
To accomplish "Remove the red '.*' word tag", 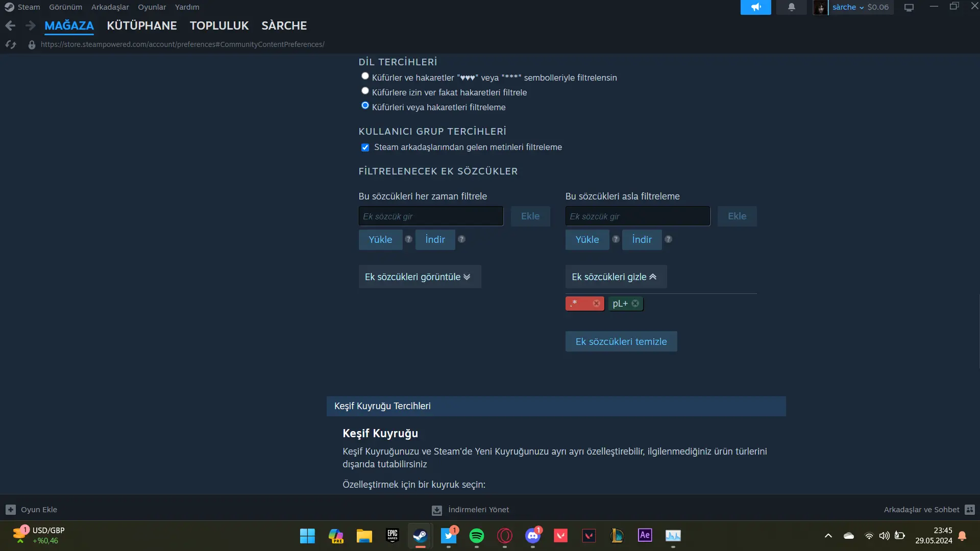I will pos(596,304).
